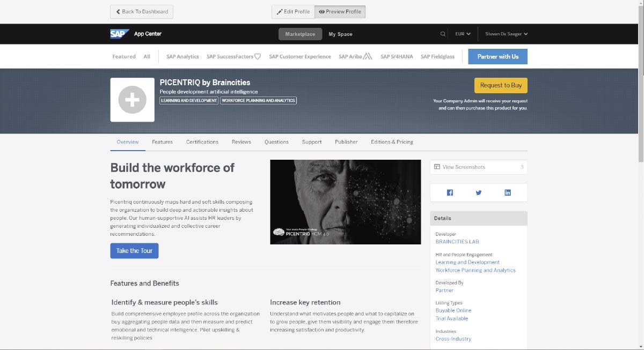The image size is (644, 350).
Task: Click the product logo placeholder plus icon
Action: click(x=132, y=100)
